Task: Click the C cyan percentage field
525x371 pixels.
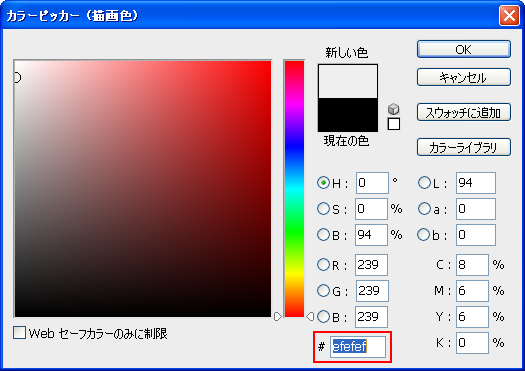Action: (x=472, y=265)
